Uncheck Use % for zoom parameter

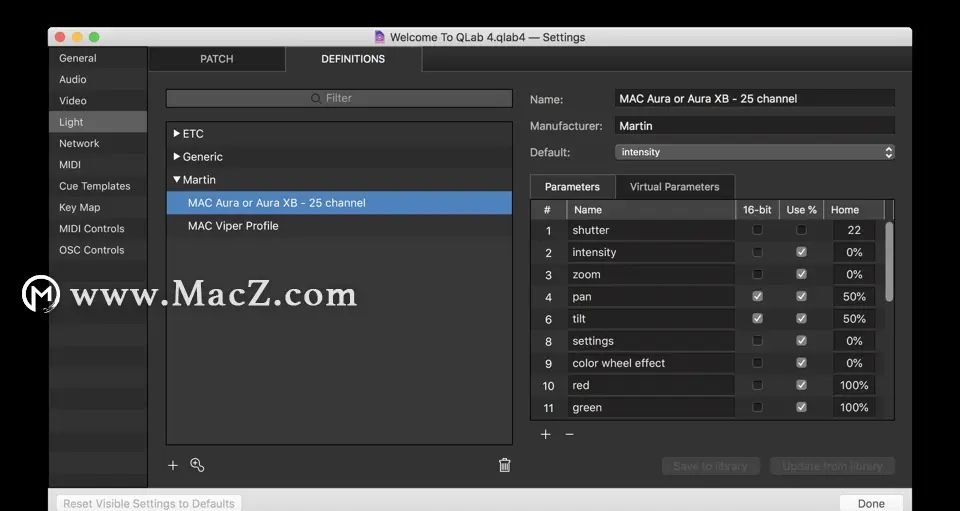point(801,274)
